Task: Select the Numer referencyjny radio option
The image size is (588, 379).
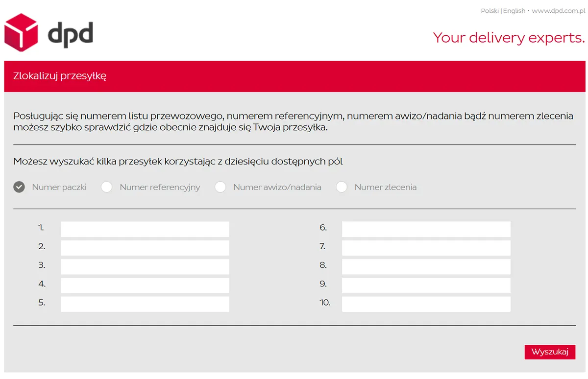Action: (x=107, y=187)
